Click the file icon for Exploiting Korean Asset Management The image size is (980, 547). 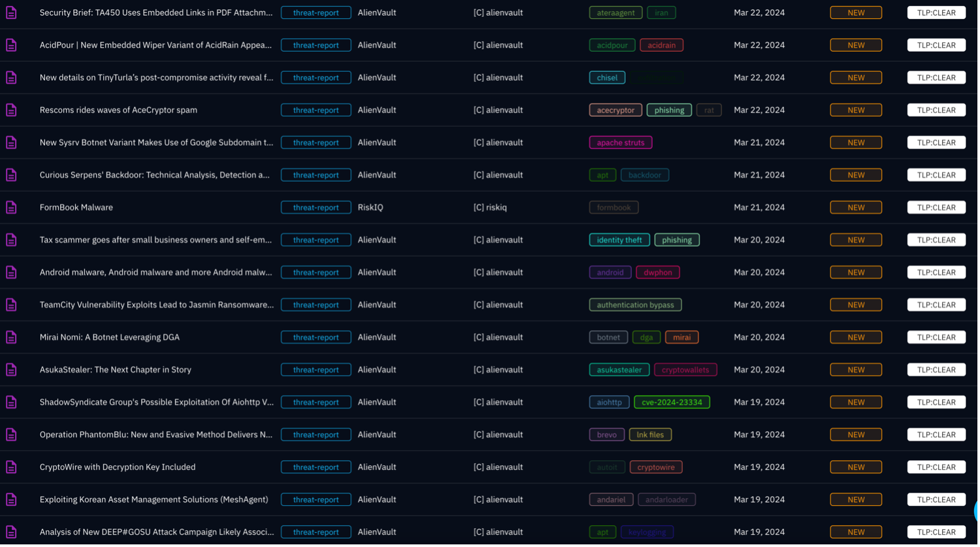coord(11,499)
